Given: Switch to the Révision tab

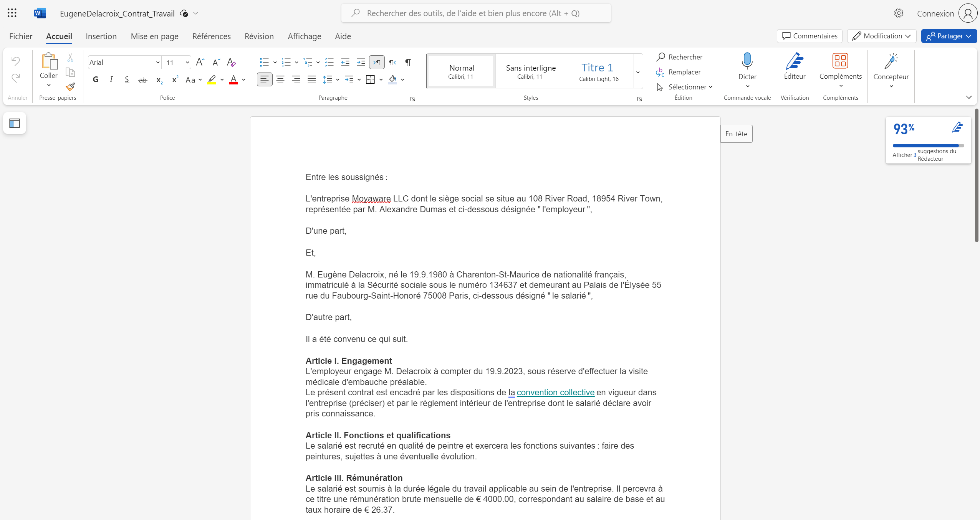Looking at the screenshot, I should (259, 36).
